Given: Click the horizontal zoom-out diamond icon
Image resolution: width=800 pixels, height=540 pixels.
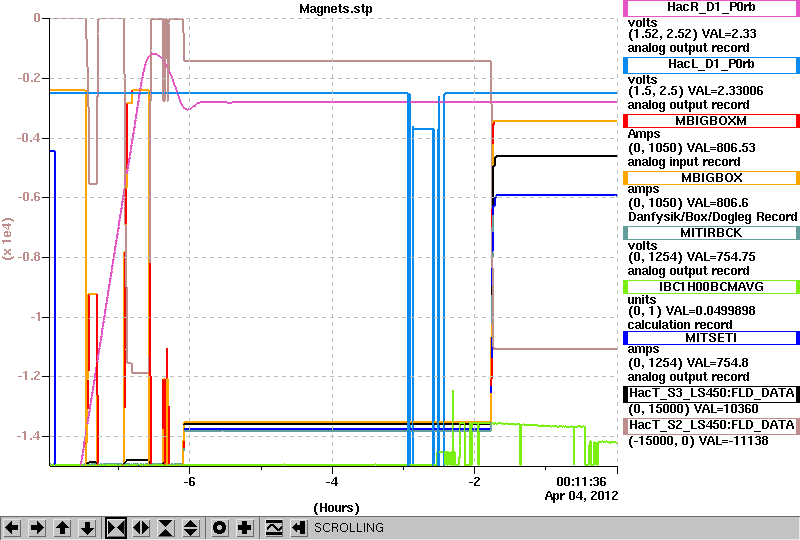Looking at the screenshot, I should pos(141,528).
